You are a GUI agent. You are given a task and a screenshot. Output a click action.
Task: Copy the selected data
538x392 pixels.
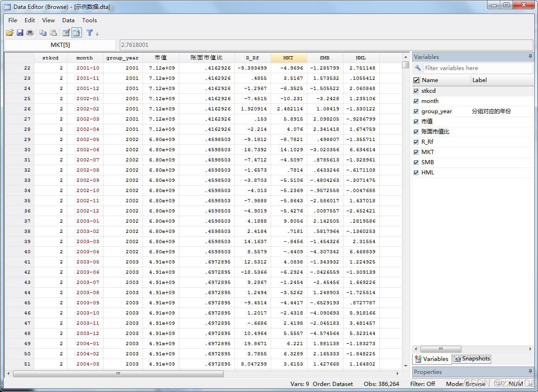(x=43, y=32)
